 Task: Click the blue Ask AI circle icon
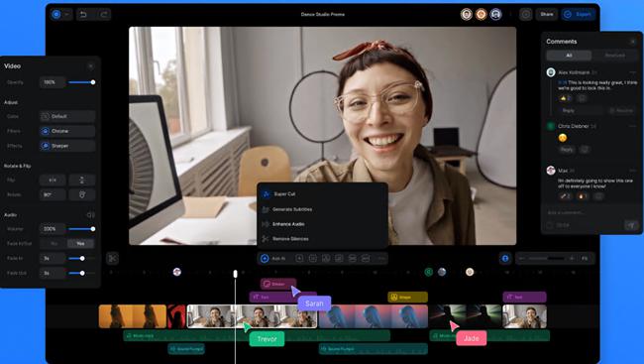point(265,258)
